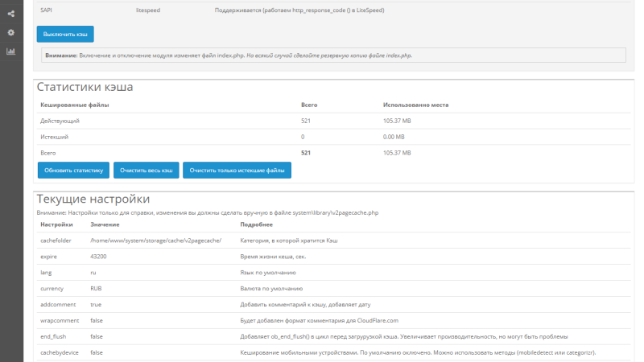
Task: Select the addcomment setting name
Action: click(x=58, y=305)
